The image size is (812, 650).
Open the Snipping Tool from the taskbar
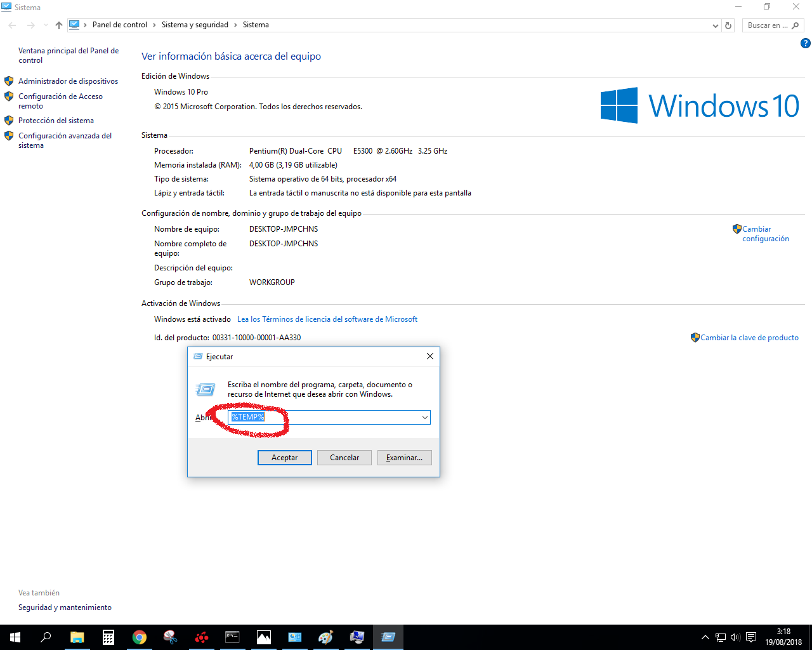pos(170,637)
